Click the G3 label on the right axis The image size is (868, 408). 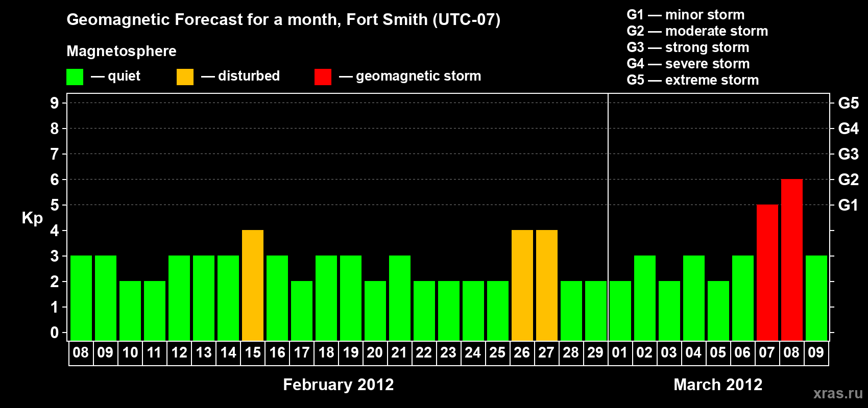coord(849,154)
